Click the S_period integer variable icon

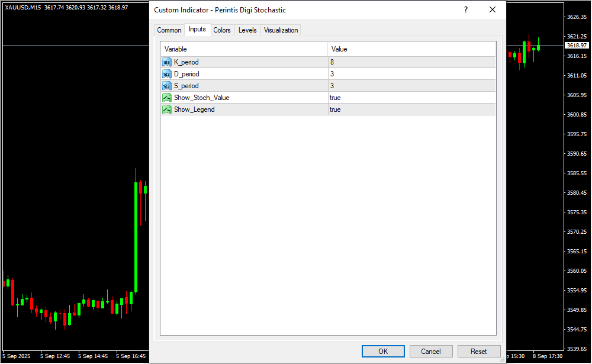click(x=166, y=86)
